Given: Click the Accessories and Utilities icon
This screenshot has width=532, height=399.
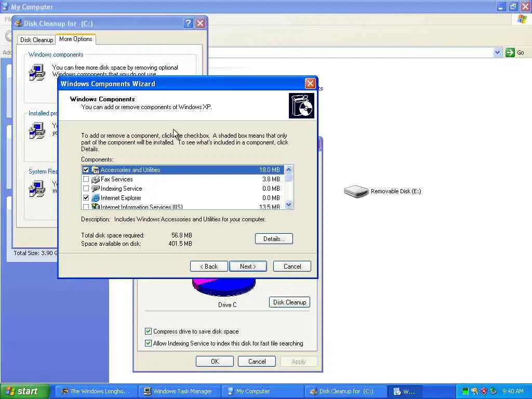Looking at the screenshot, I should 96,170.
